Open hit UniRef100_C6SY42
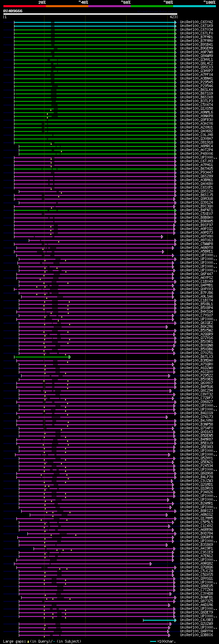 coord(196,22)
